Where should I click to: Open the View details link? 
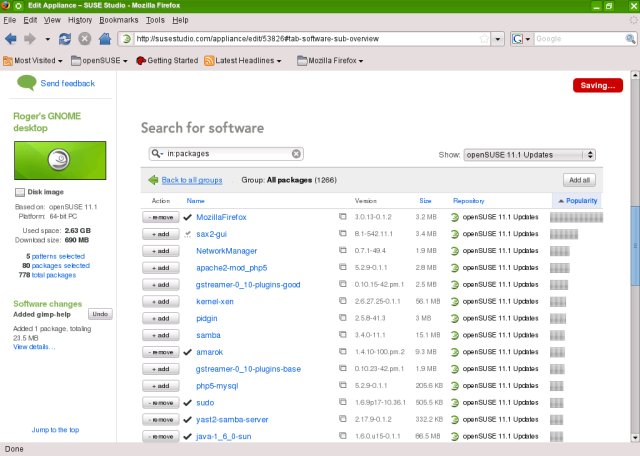pyautogui.click(x=34, y=346)
